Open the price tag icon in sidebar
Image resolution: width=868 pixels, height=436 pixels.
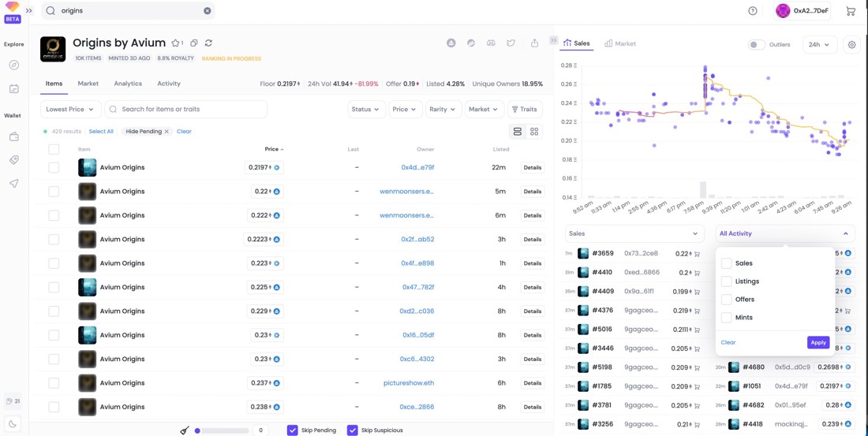tap(14, 160)
